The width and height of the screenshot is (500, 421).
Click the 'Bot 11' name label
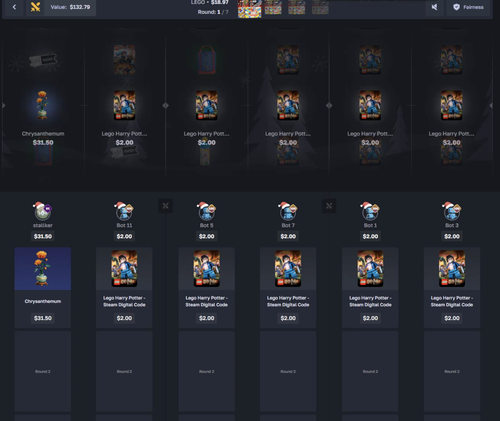click(124, 226)
